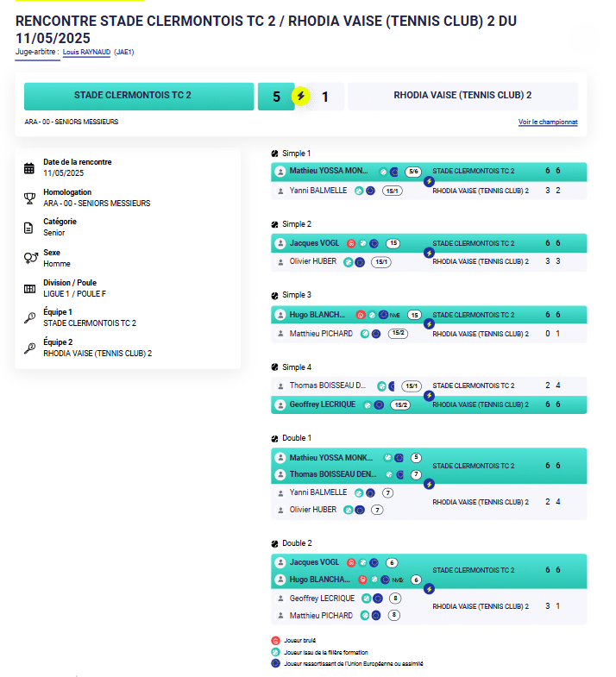Click the EU flag icon beside Yanni BALMELLE in Simple 1
616x677 pixels.
[370, 191]
